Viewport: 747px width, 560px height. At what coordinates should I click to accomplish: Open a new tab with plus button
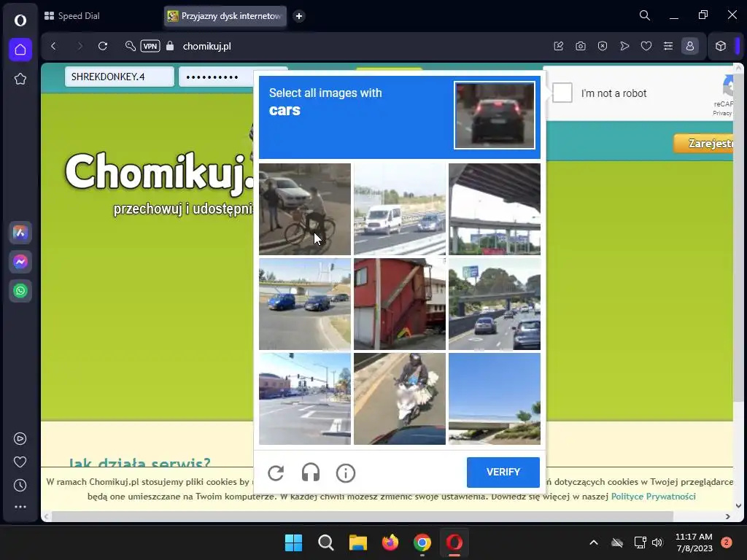point(298,16)
